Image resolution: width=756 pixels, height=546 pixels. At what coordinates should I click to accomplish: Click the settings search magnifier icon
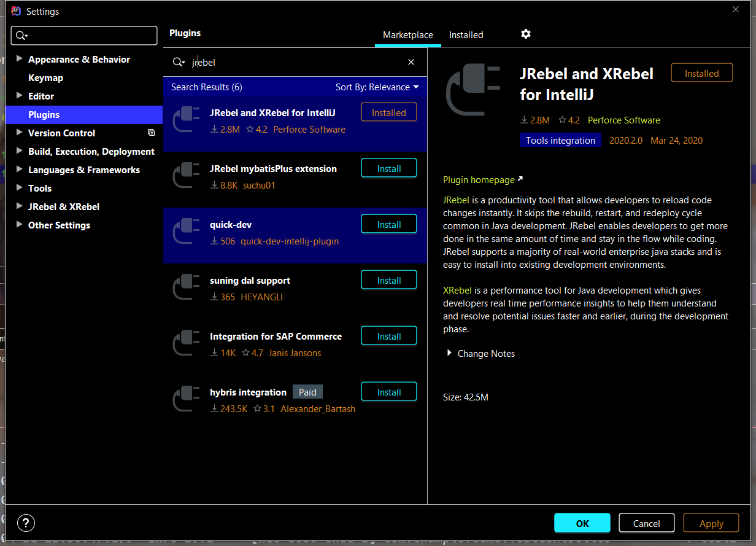pyautogui.click(x=22, y=36)
